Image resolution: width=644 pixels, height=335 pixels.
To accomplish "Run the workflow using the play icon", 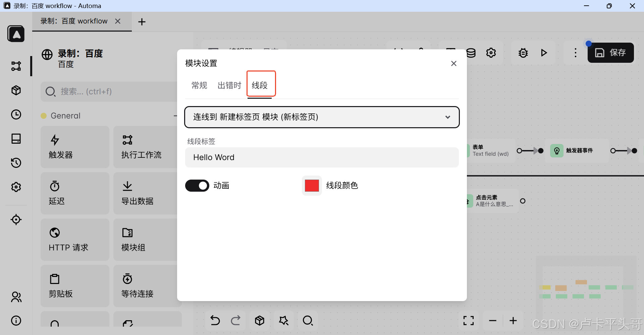I will point(544,53).
